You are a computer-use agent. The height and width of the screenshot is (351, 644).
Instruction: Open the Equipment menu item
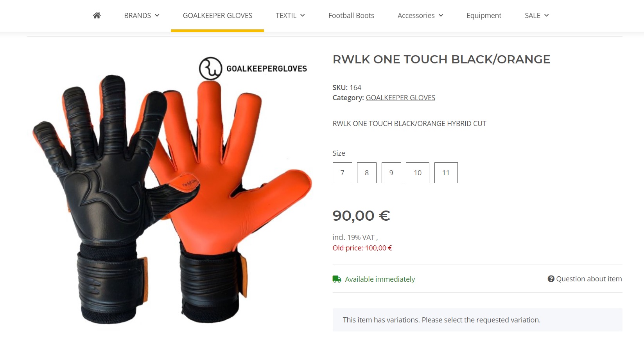[x=484, y=15]
